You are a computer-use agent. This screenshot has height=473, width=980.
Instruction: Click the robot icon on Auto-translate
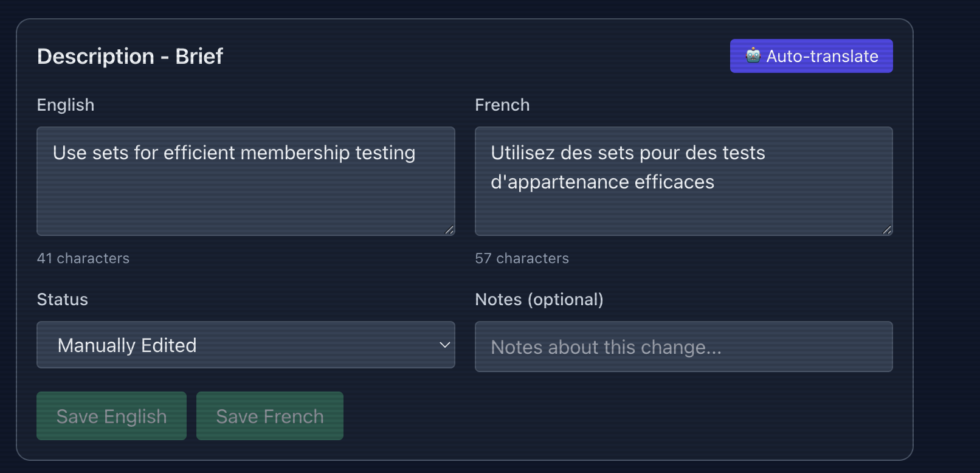click(x=753, y=55)
